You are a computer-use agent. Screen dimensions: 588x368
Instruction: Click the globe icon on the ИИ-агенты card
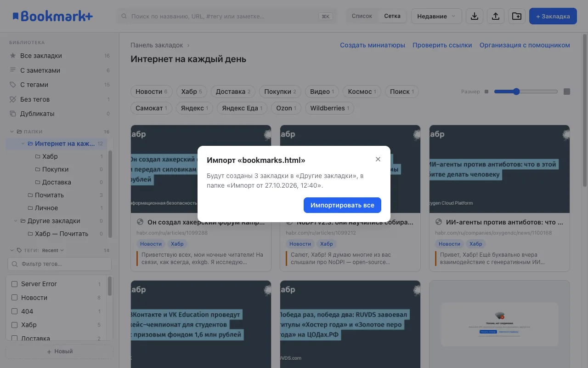point(439,222)
